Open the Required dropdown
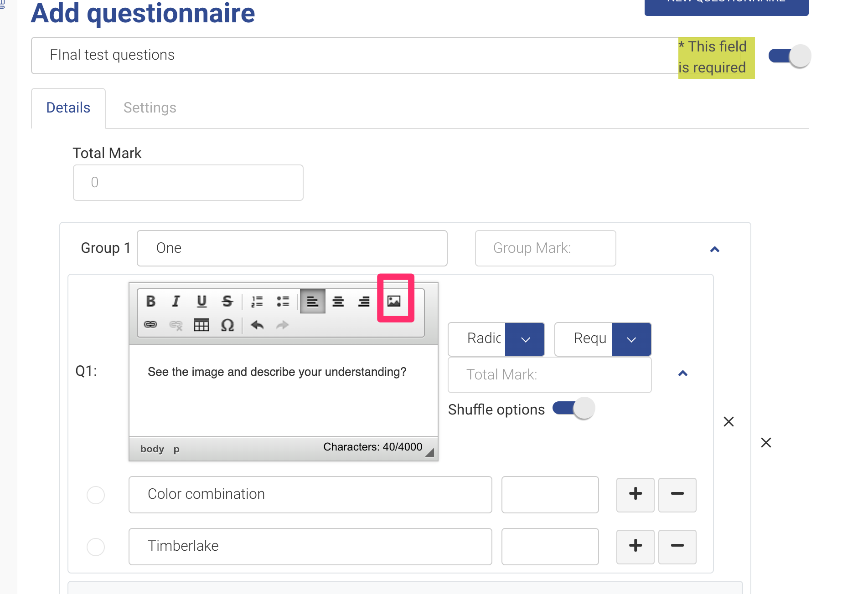 click(x=631, y=339)
